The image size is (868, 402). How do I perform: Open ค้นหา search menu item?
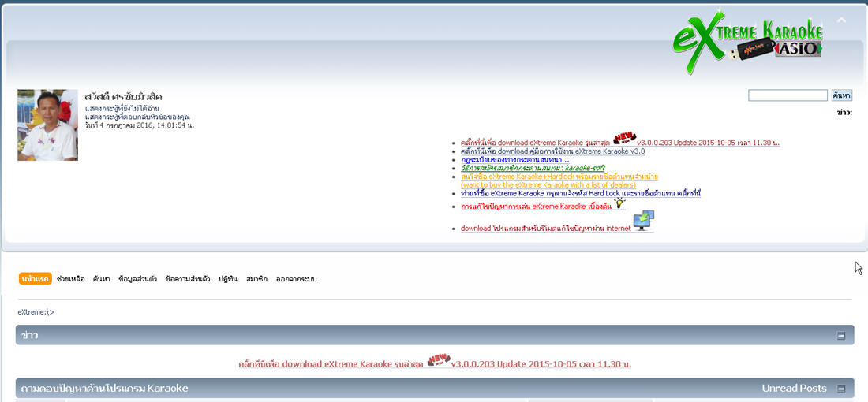pos(101,279)
